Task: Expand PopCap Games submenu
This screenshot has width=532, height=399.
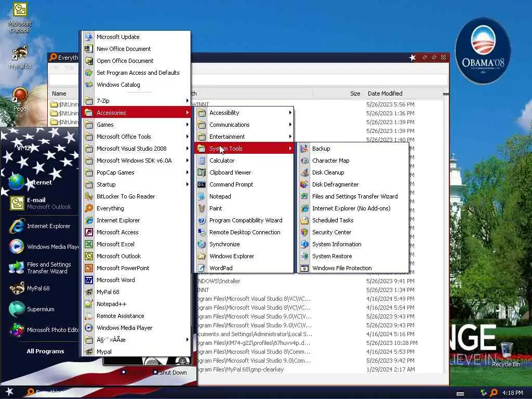Action: [x=136, y=172]
